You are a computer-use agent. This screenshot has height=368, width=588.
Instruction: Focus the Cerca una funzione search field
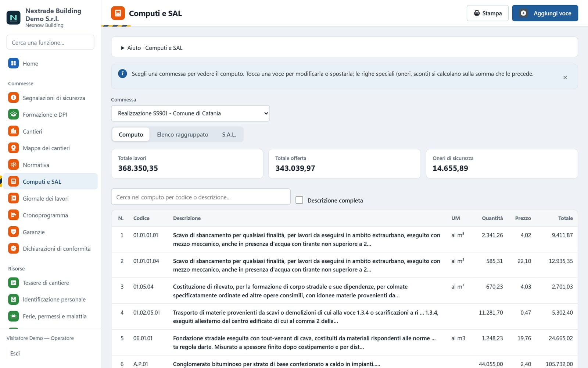tap(50, 42)
